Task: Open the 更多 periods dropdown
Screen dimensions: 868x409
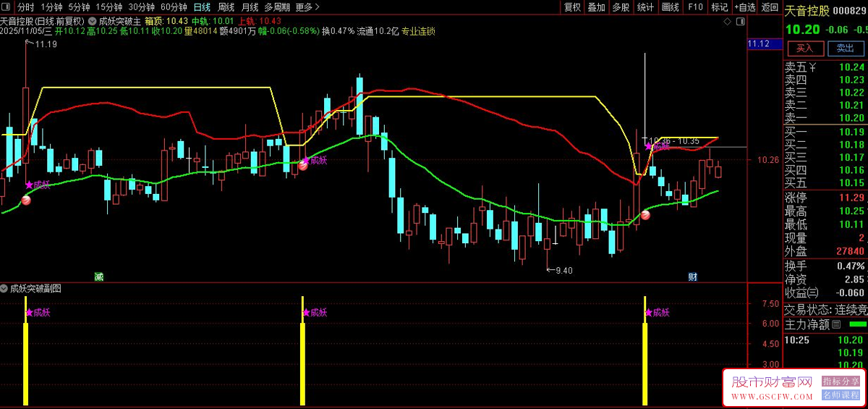Action: pos(308,7)
